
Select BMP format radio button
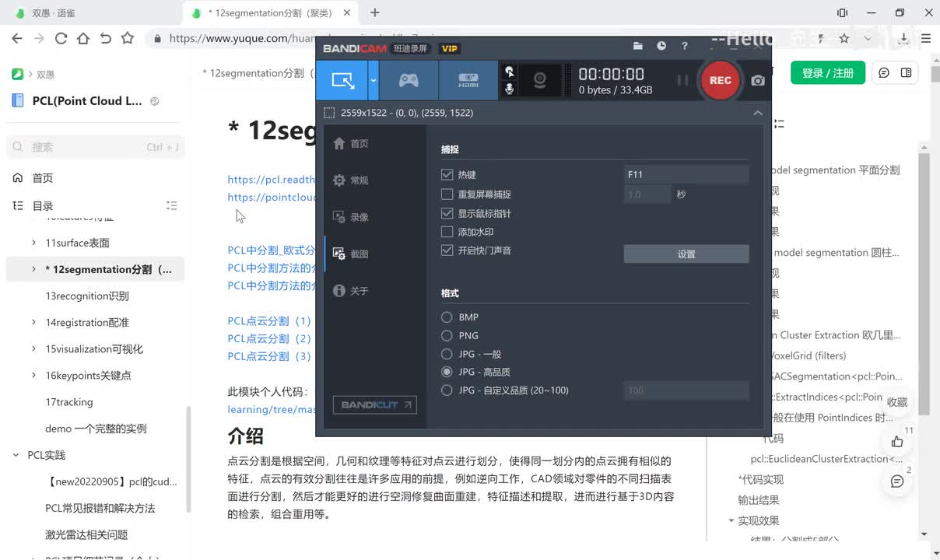click(x=447, y=317)
